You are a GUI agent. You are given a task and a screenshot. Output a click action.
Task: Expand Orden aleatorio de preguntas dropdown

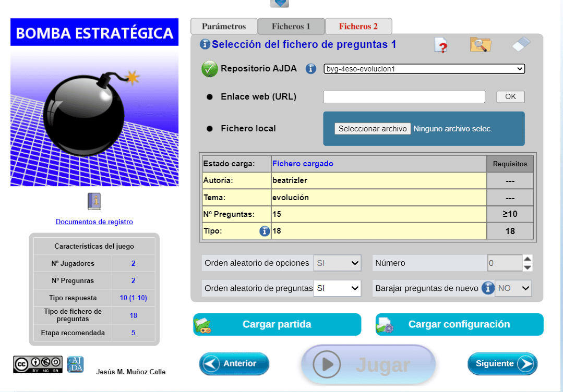(337, 288)
